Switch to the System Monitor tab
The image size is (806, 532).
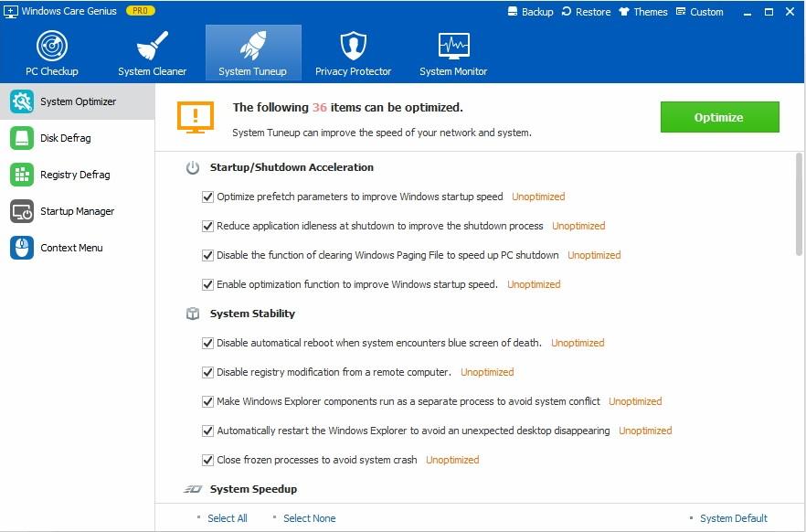tap(453, 52)
